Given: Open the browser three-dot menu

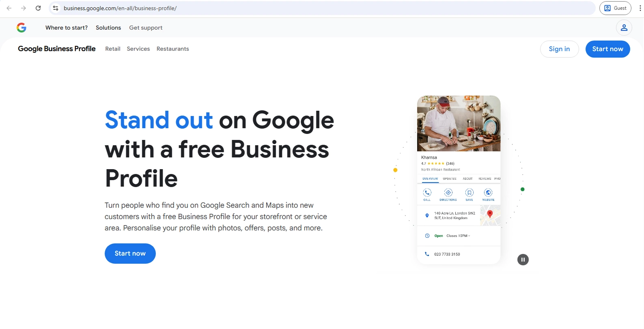Looking at the screenshot, I should [x=640, y=8].
